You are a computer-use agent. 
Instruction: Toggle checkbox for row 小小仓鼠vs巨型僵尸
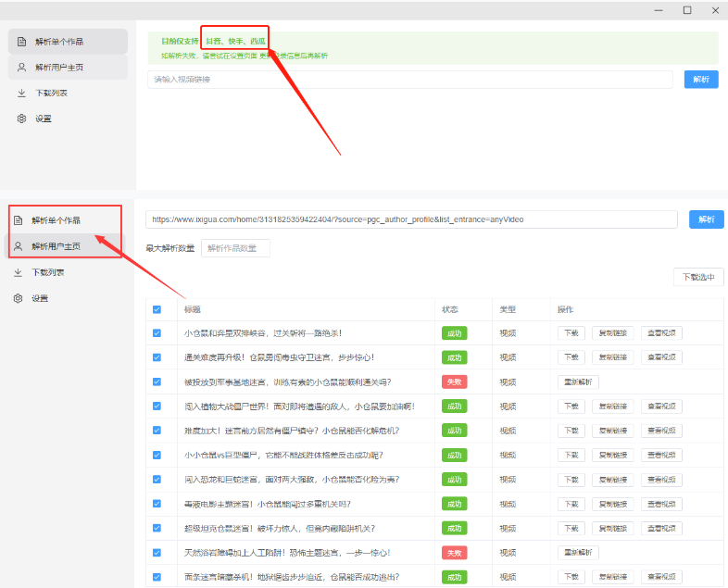click(157, 456)
